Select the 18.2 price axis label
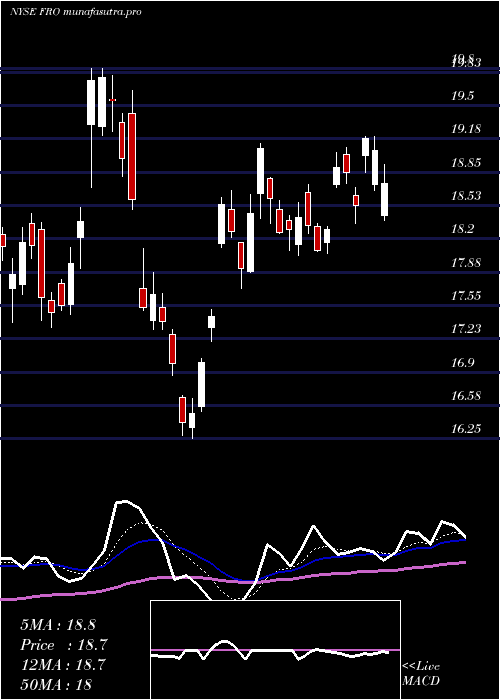Screen dimensions: 500x700 (x=462, y=229)
